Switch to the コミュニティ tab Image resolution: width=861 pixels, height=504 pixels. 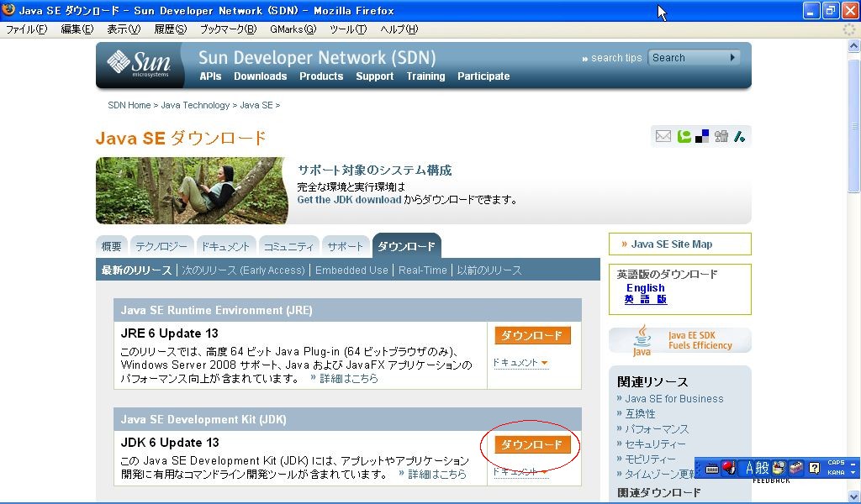click(x=288, y=247)
